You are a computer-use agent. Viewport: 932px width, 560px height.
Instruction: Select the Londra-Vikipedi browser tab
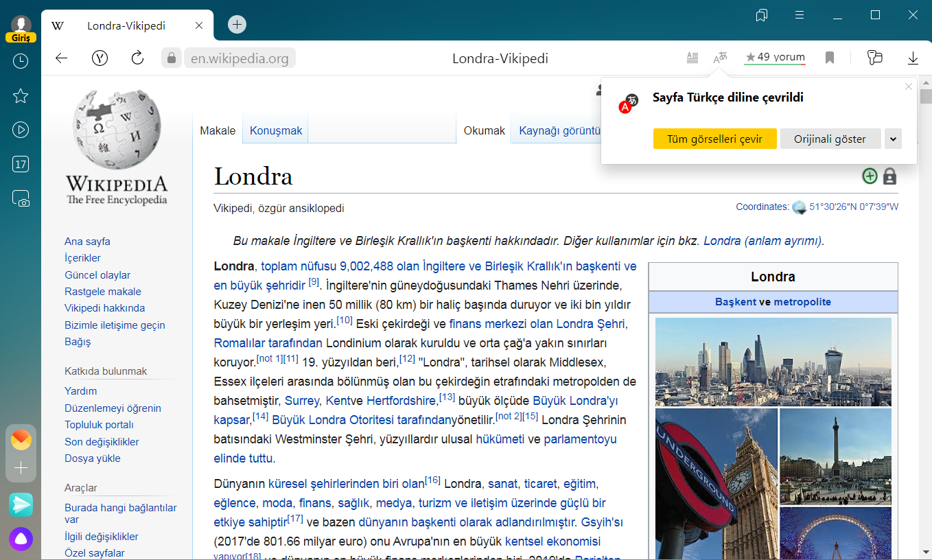click(128, 26)
